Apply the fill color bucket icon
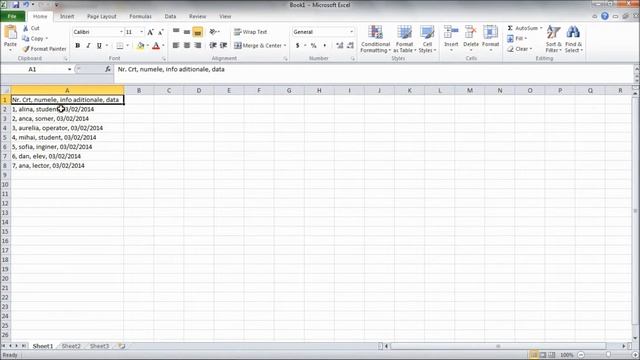 pyautogui.click(x=140, y=46)
